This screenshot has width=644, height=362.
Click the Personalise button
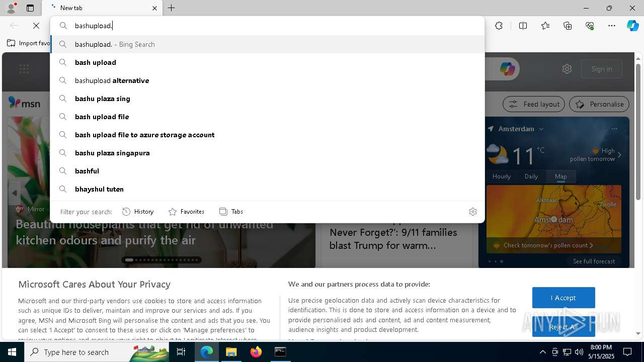599,104
